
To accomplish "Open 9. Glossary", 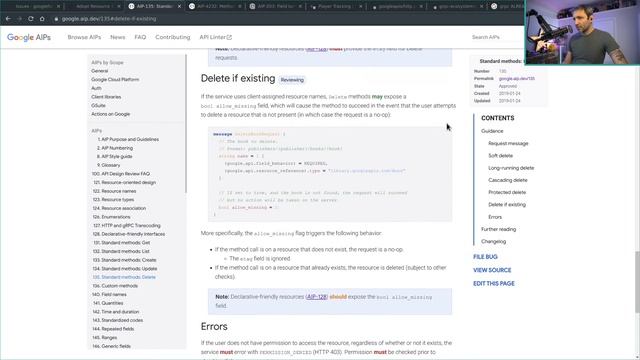I will coord(109,165).
